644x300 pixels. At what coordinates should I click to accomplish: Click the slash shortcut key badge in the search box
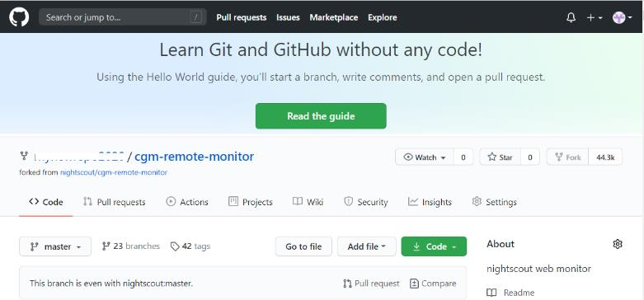(196, 17)
